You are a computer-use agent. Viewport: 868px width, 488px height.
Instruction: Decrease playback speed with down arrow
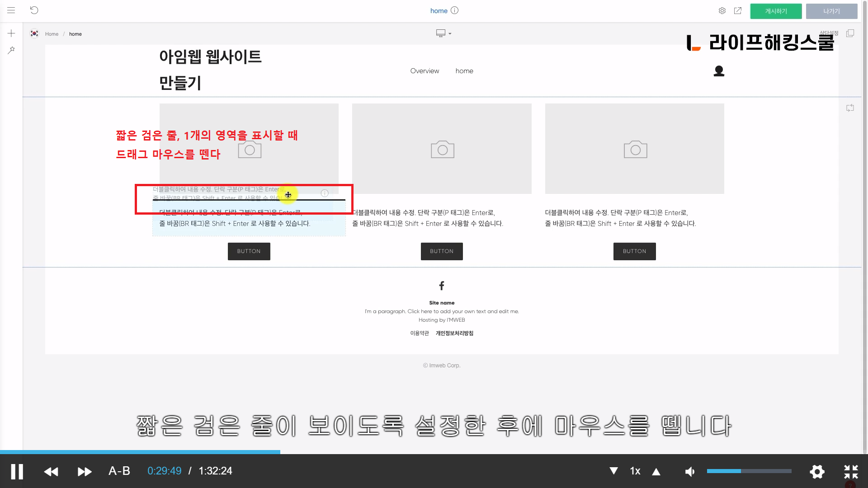[613, 471]
